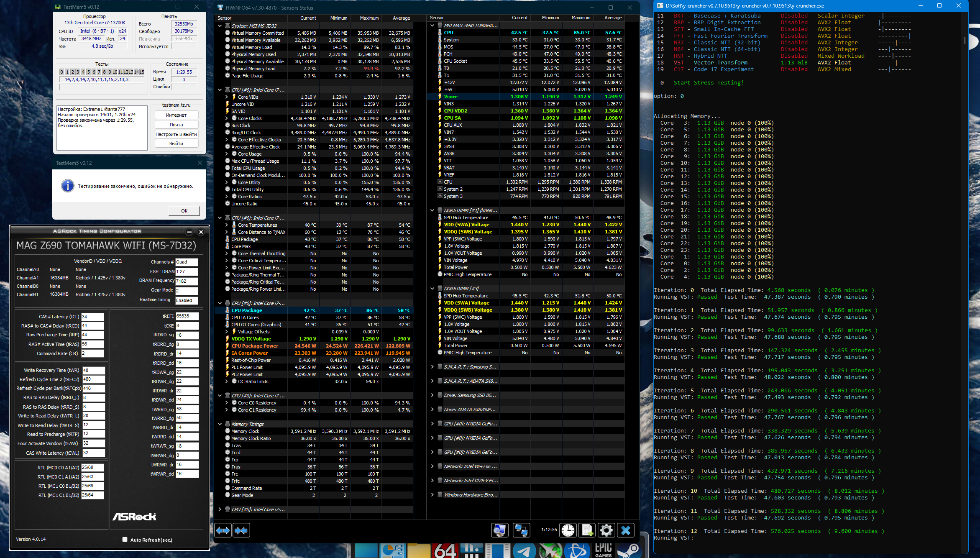This screenshot has height=558, width=980.
Task: Expand the S.M.A.R.T.: Samsung sensor group
Action: [432, 367]
